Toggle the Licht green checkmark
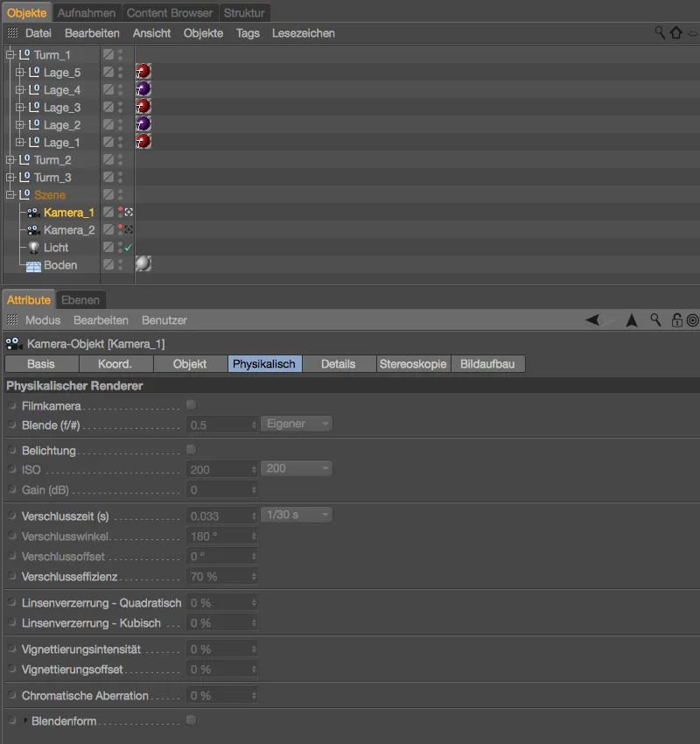 click(128, 248)
